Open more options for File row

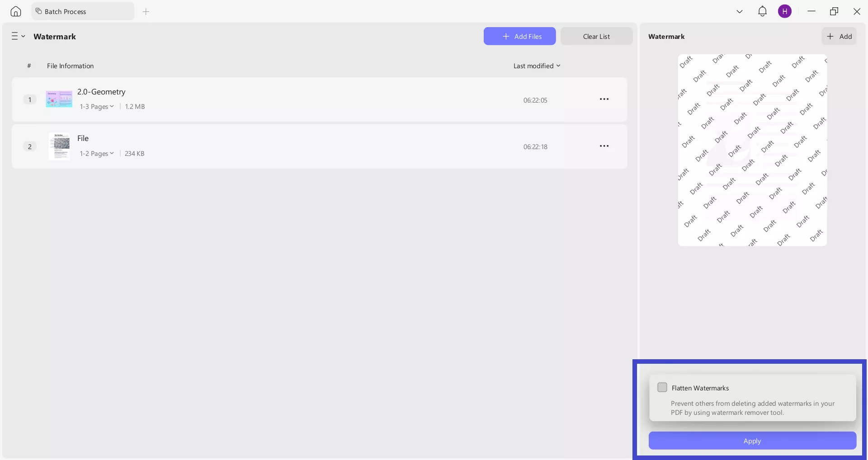(604, 146)
